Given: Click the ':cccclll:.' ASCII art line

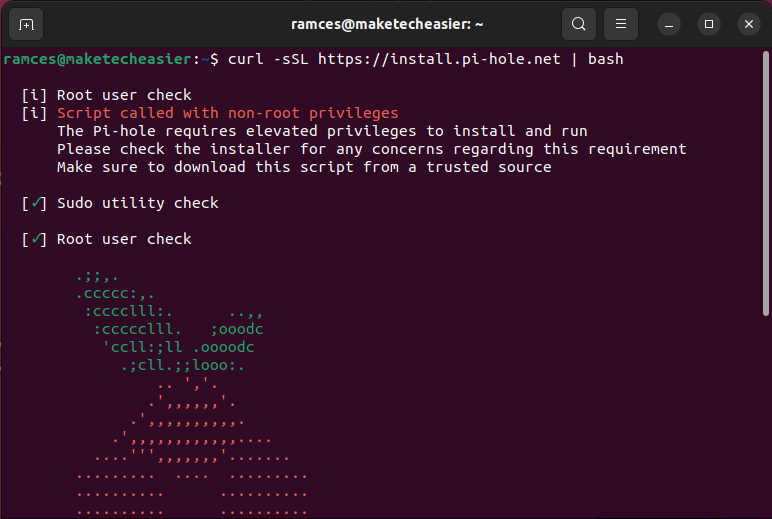Looking at the screenshot, I should click(129, 312).
